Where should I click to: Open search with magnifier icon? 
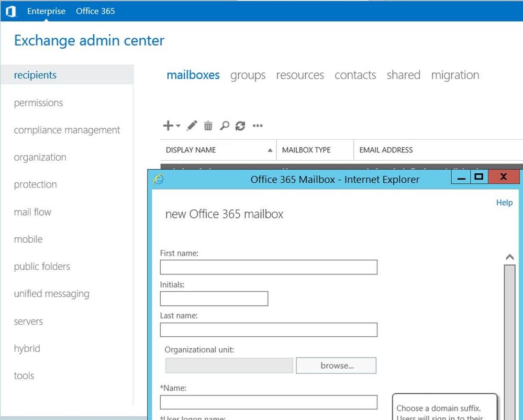[x=225, y=126]
